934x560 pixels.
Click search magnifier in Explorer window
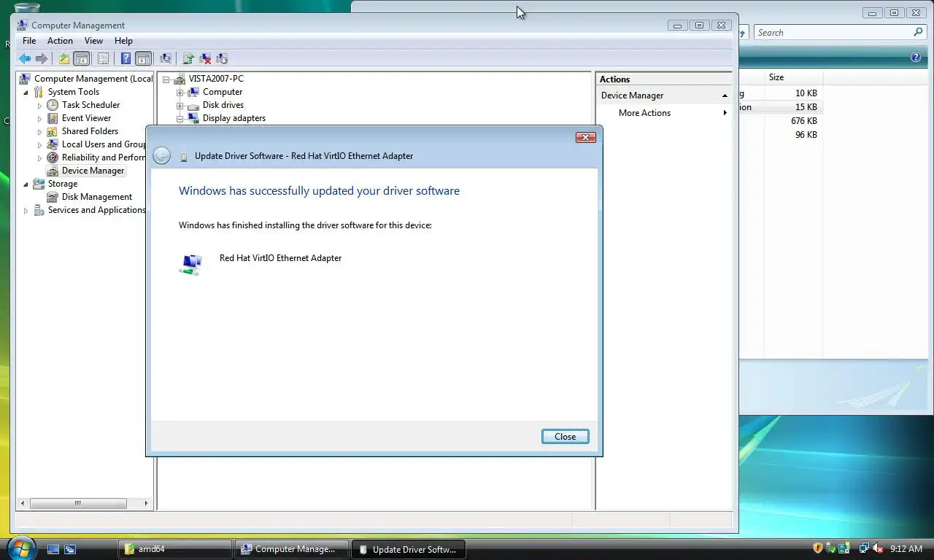(918, 32)
